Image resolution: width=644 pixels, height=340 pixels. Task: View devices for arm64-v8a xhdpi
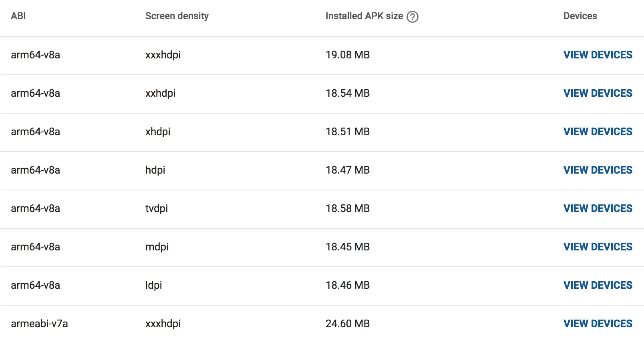click(x=598, y=132)
